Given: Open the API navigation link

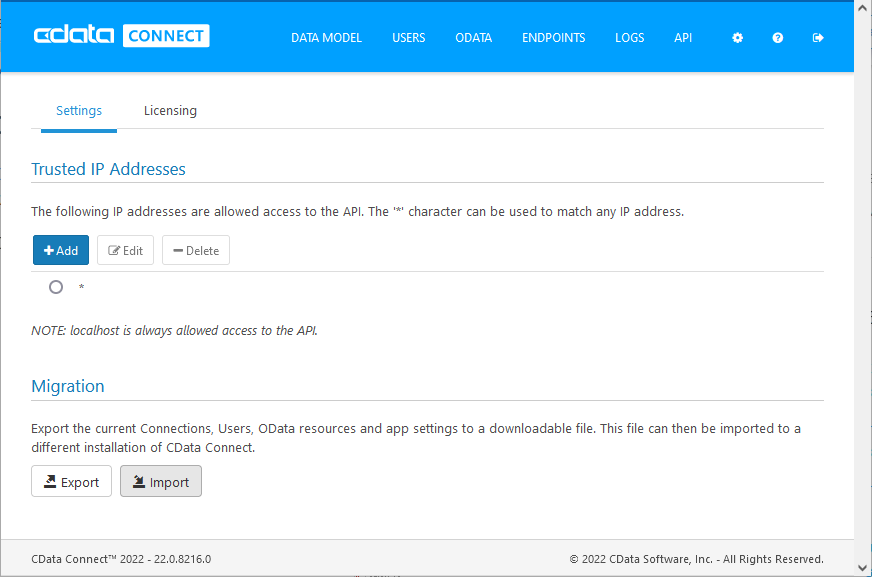Looking at the screenshot, I should coord(683,38).
